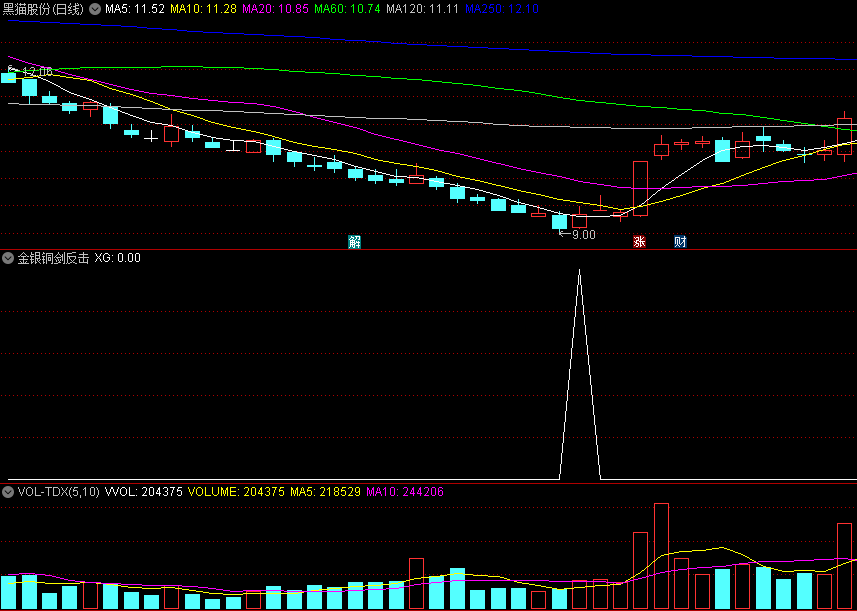Click the 12.08 high price annotation

tap(37, 71)
